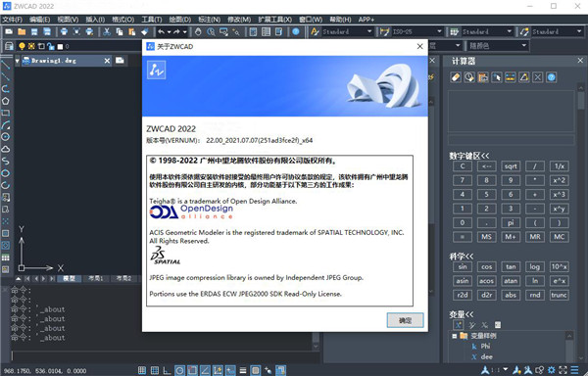Screen dimensions: 588x376
Task: Activate the Pan hand tool
Action: [x=198, y=32]
